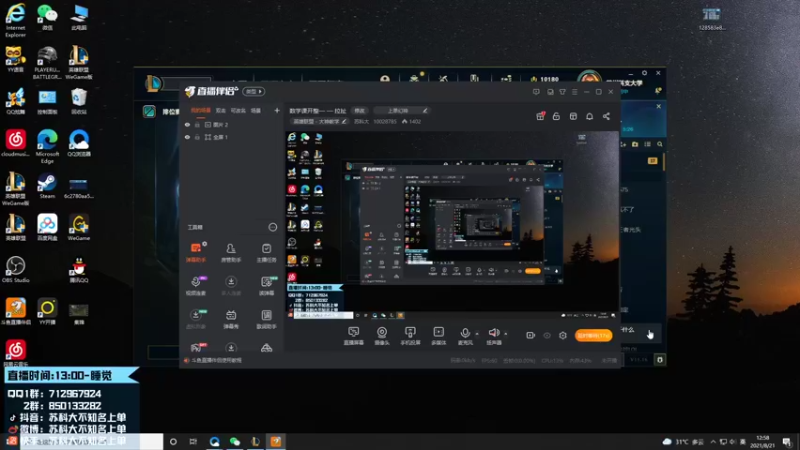Viewport: 800px width, 450px height.
Task: Click the padlock icon in the top-right toolbar
Action: [x=556, y=116]
